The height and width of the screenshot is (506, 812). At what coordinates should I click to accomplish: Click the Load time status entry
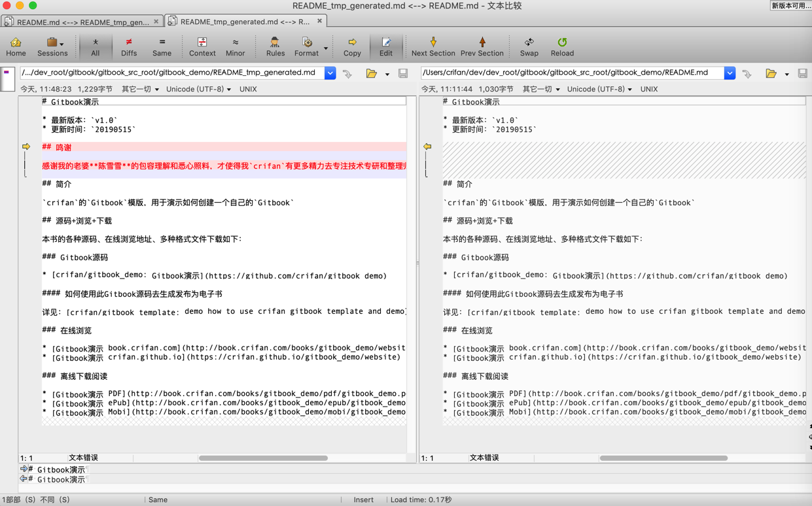coord(421,499)
